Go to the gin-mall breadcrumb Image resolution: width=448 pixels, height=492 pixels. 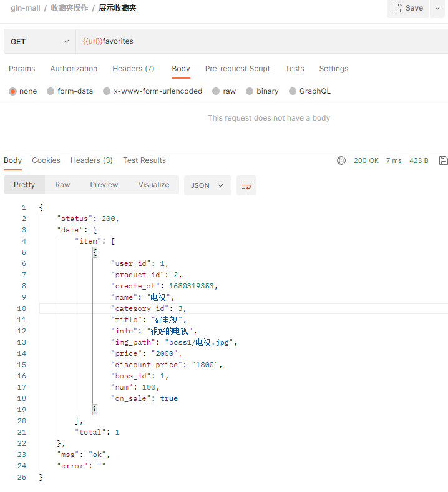tap(26, 8)
